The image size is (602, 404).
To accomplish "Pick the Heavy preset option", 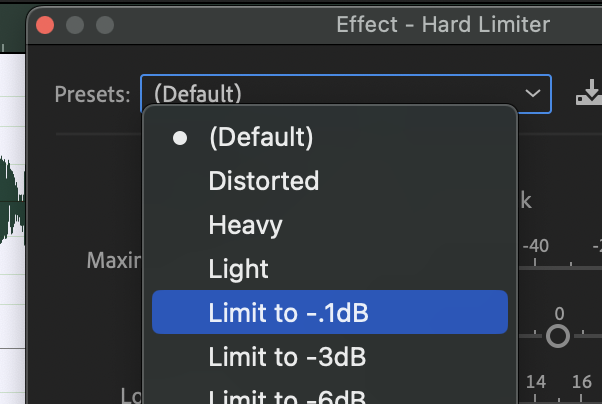I will [x=245, y=225].
